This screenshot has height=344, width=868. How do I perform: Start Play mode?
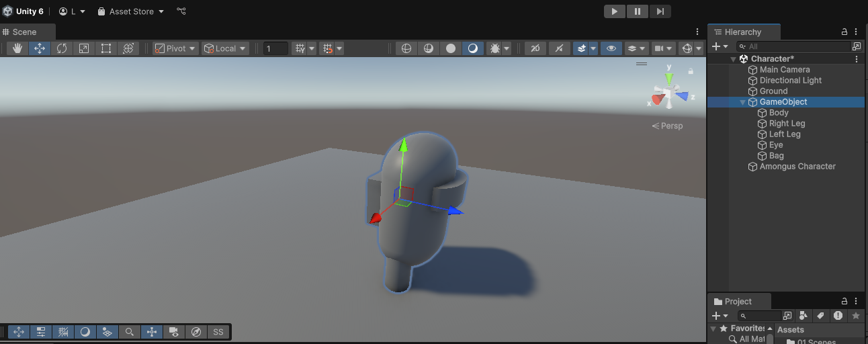pyautogui.click(x=615, y=11)
